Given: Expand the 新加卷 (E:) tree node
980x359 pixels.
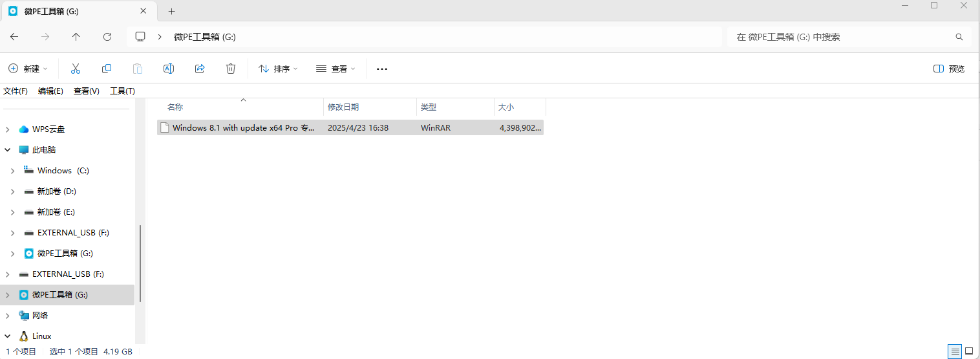Looking at the screenshot, I should click(13, 212).
